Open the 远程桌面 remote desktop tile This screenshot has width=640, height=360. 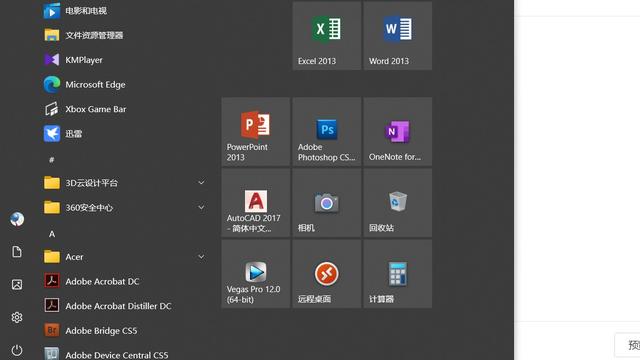pos(327,274)
